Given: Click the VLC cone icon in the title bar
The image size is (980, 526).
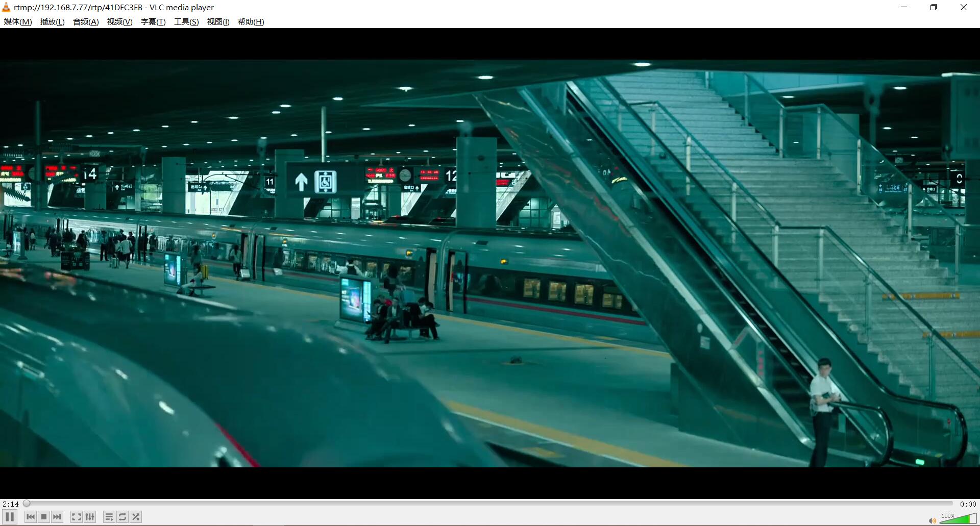Looking at the screenshot, I should pos(6,7).
